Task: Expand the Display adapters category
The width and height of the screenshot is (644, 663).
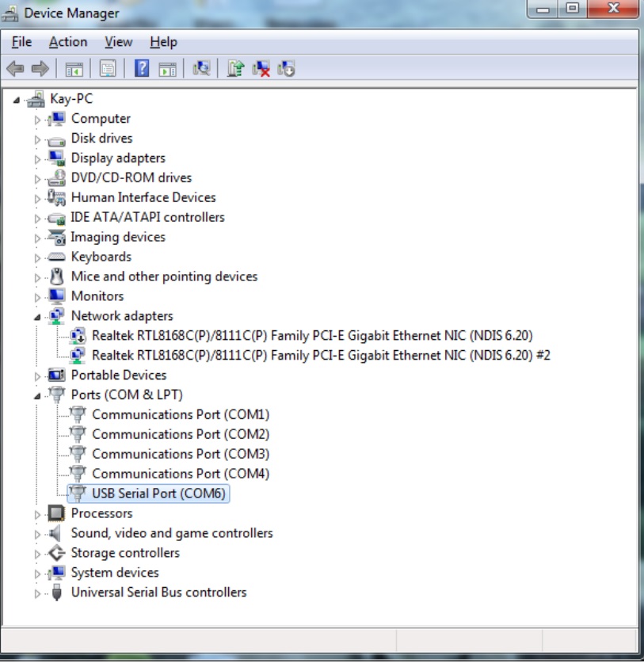Action: pos(37,158)
